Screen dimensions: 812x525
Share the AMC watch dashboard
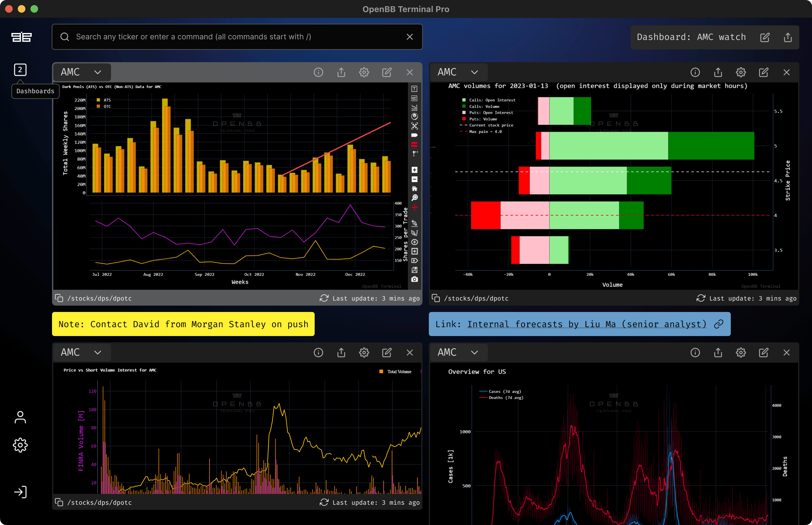[788, 37]
